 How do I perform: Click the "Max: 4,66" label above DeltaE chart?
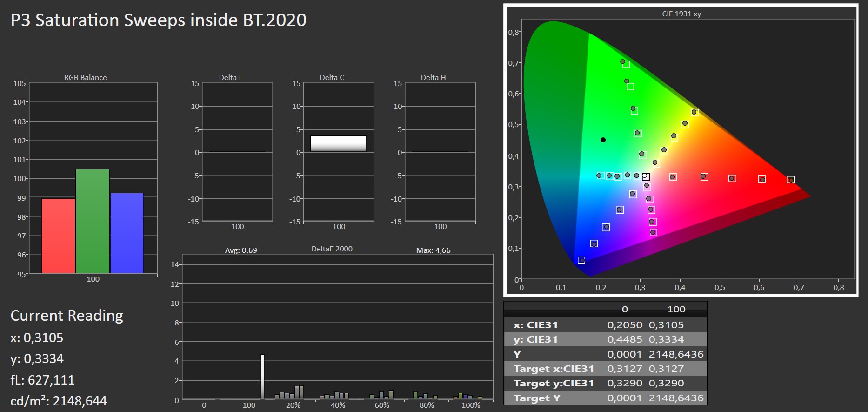pyautogui.click(x=433, y=250)
